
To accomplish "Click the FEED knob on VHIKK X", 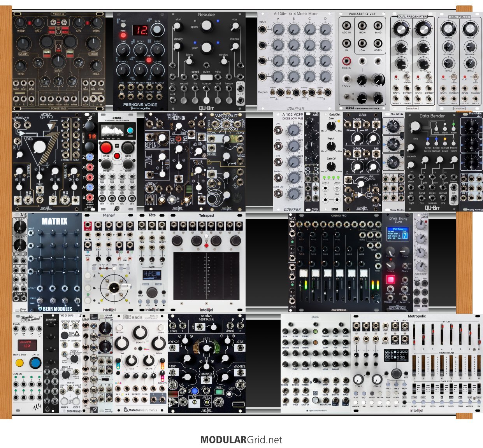I will pyautogui.click(x=96, y=23).
